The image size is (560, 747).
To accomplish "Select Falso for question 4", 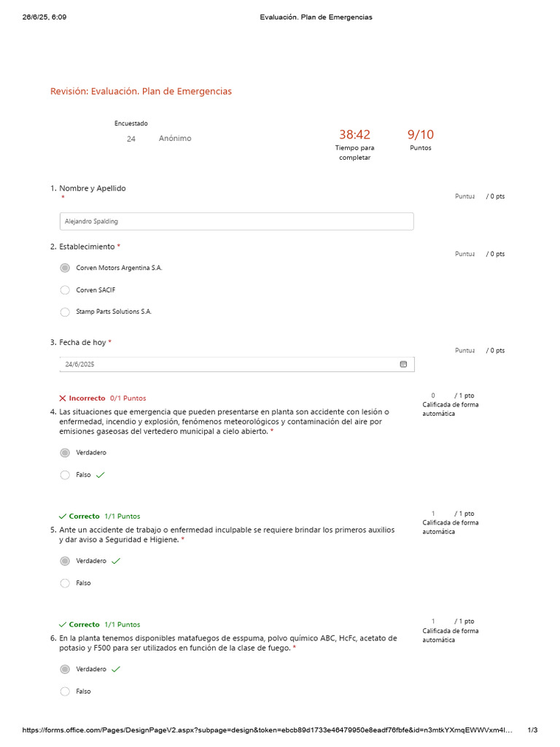I will click(65, 475).
